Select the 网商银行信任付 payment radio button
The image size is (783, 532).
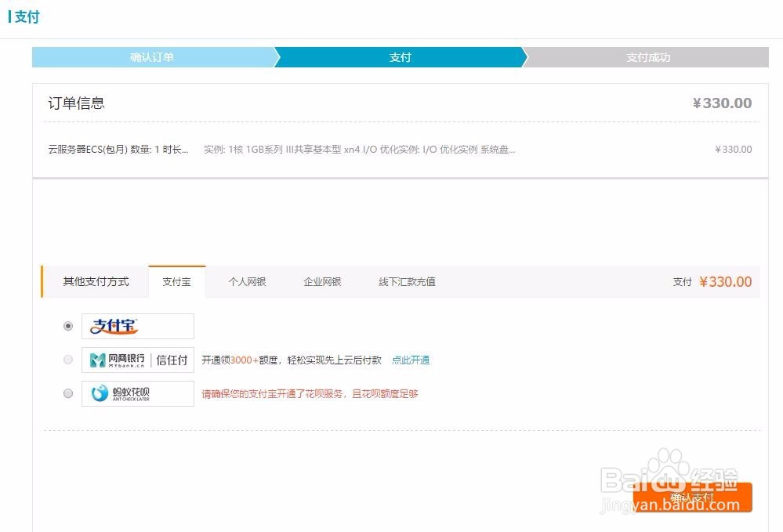coord(67,360)
